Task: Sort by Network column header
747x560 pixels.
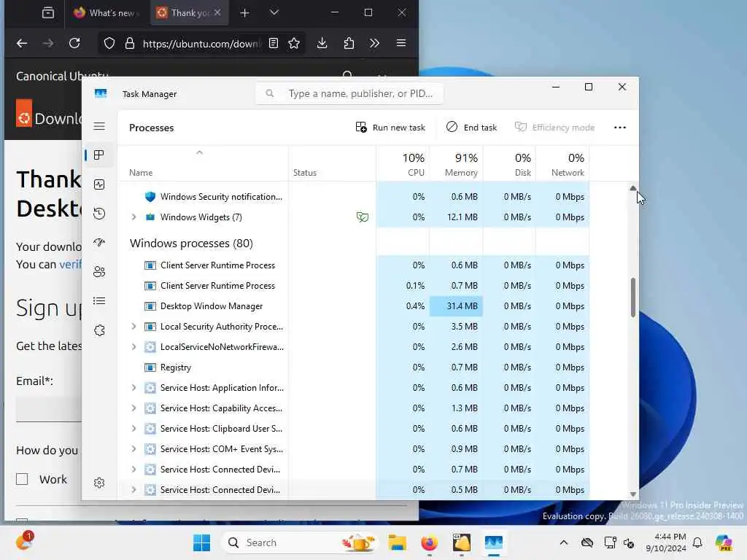Action: click(562, 164)
